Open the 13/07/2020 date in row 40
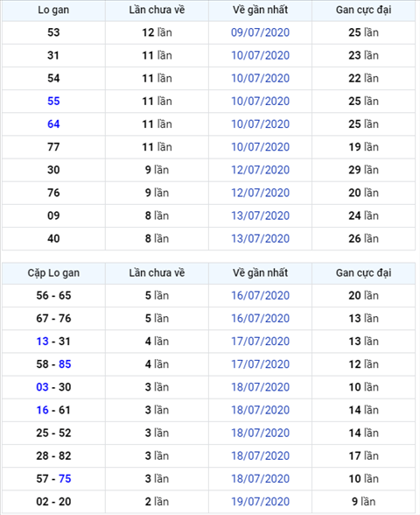The height and width of the screenshot is (515, 420). coord(260,238)
